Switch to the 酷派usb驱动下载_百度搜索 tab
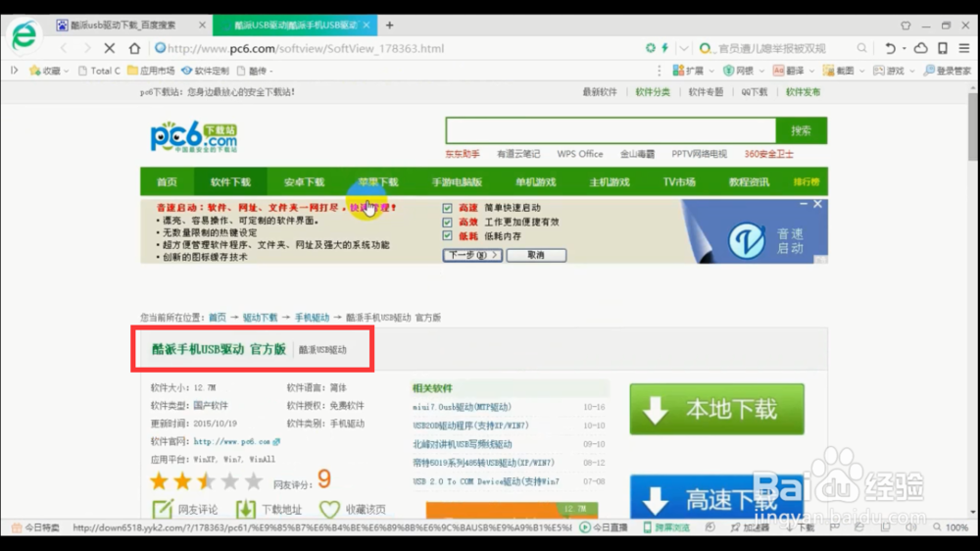980x551 pixels. (x=122, y=25)
